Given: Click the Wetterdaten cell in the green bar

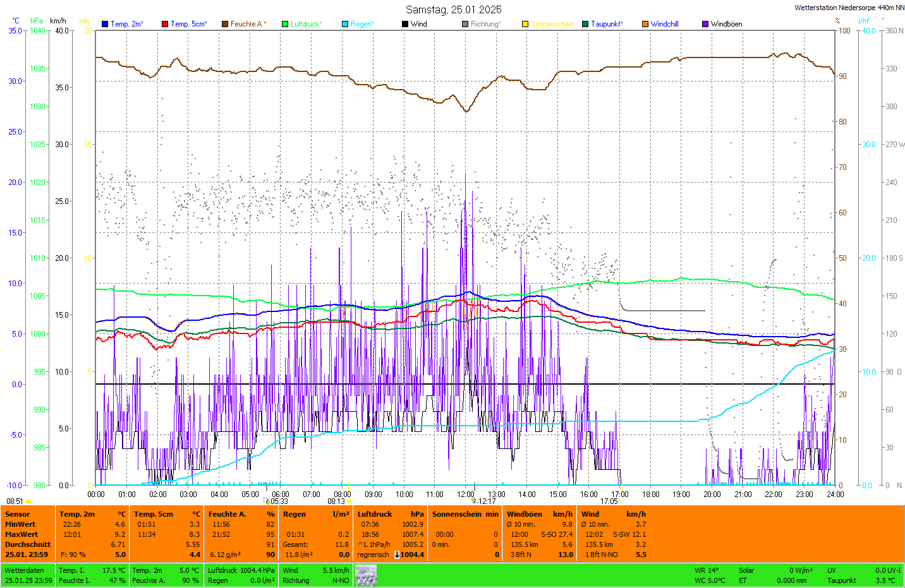Looking at the screenshot, I should coord(24,570).
